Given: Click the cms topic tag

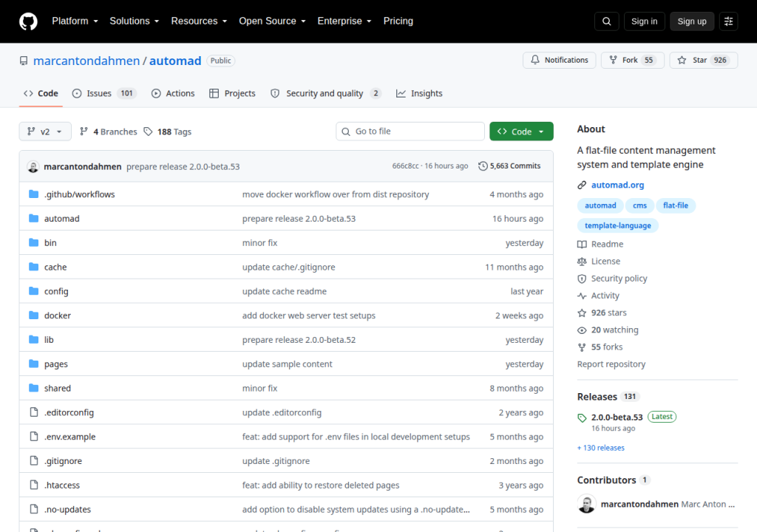Looking at the screenshot, I should [639, 205].
